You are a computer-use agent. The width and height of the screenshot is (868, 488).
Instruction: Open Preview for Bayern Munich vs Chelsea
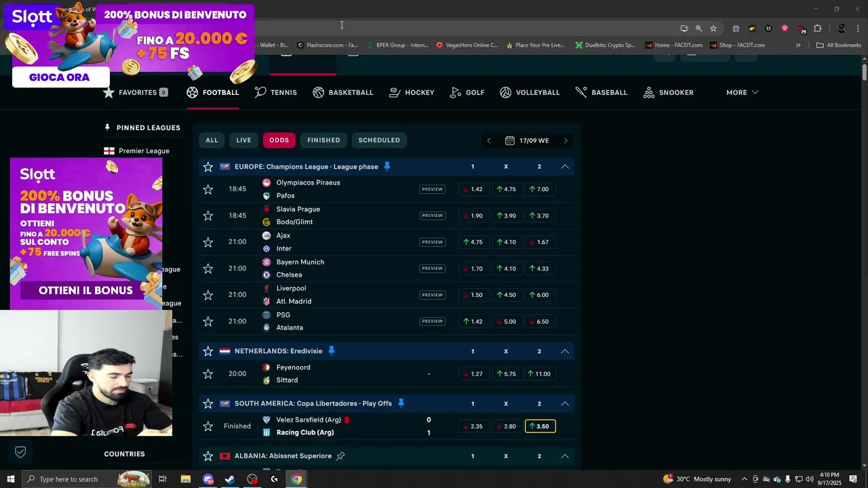pos(432,268)
